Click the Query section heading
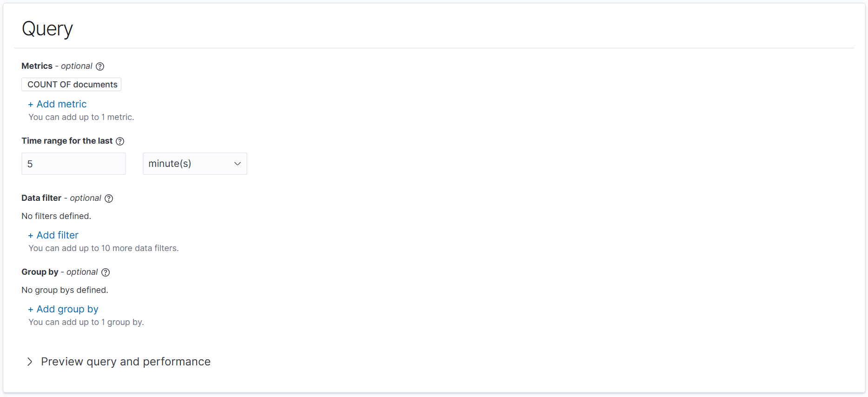 47,29
